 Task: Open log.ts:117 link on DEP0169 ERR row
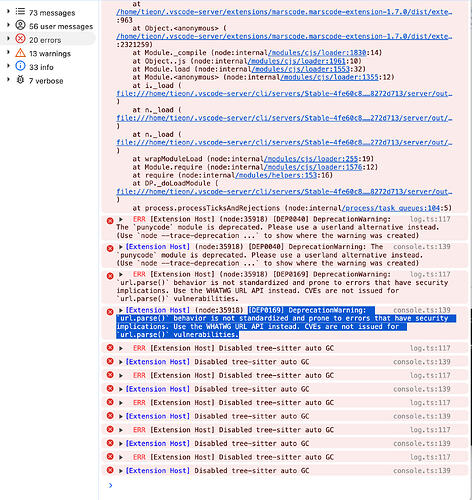click(x=430, y=274)
